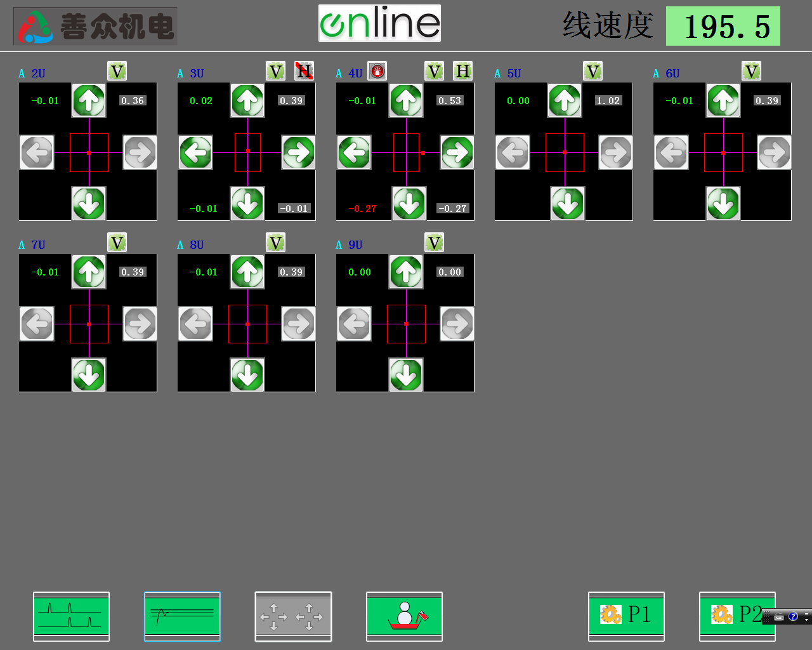
Task: Click the 1.02 value in panel 5U
Action: [x=608, y=101]
